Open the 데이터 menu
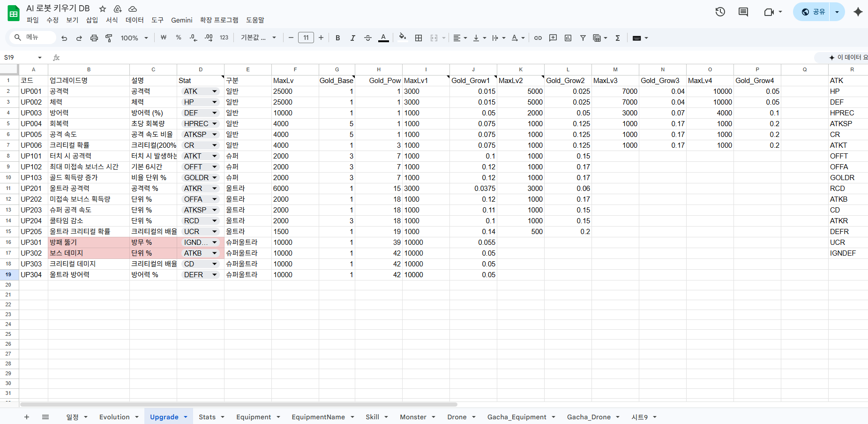This screenshot has height=424, width=868. (x=135, y=20)
